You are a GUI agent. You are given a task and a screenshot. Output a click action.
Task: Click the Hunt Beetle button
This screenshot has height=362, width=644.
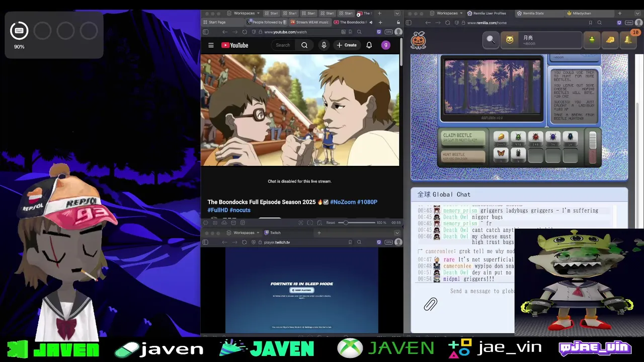click(x=463, y=156)
